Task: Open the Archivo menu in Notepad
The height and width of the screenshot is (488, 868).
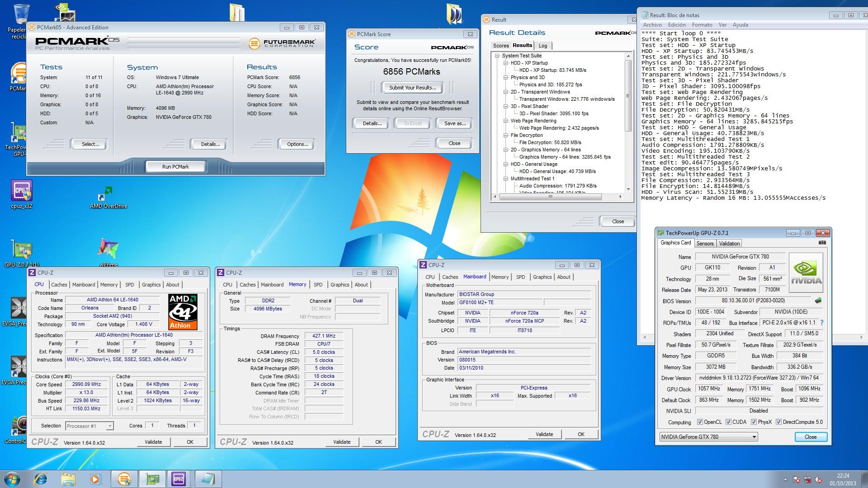Action: (652, 25)
